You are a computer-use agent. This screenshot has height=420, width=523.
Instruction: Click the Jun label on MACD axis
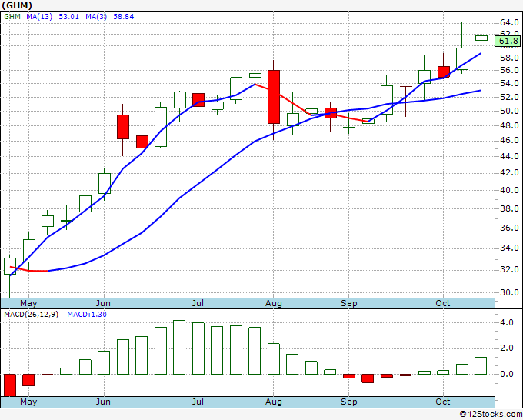(103, 402)
